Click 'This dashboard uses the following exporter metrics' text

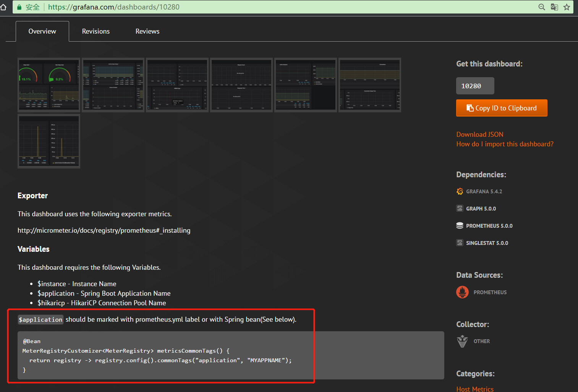point(95,214)
